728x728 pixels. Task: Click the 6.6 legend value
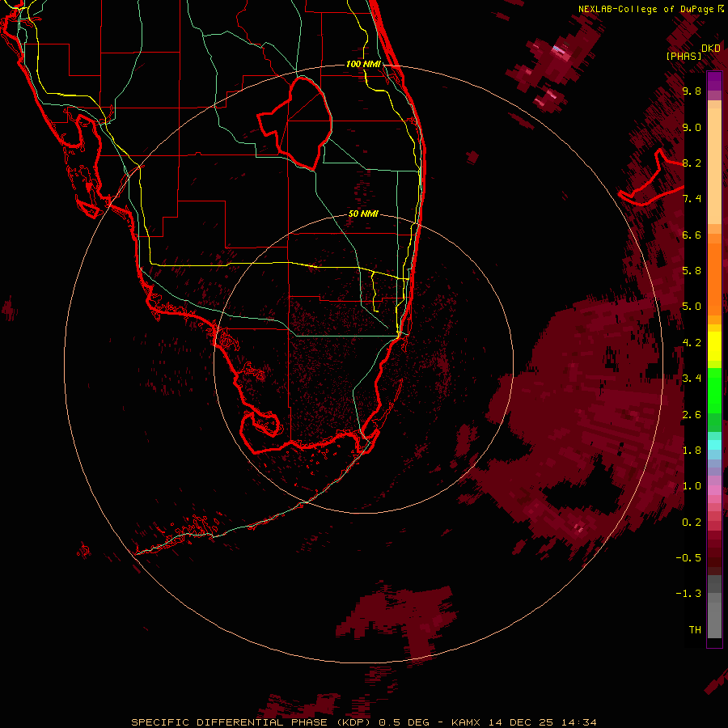[x=692, y=235]
